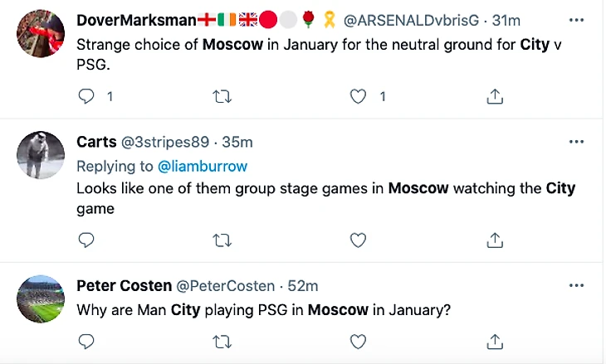Share Carts' tweet

tap(494, 240)
